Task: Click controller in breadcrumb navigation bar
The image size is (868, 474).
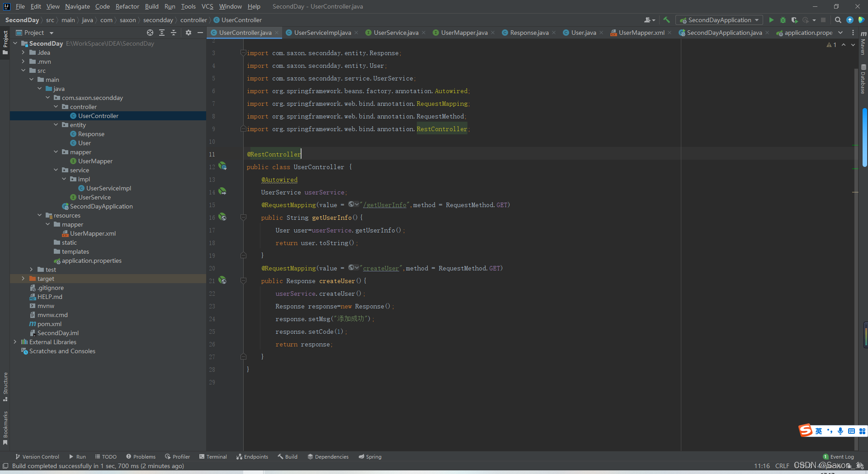Action: pos(193,20)
